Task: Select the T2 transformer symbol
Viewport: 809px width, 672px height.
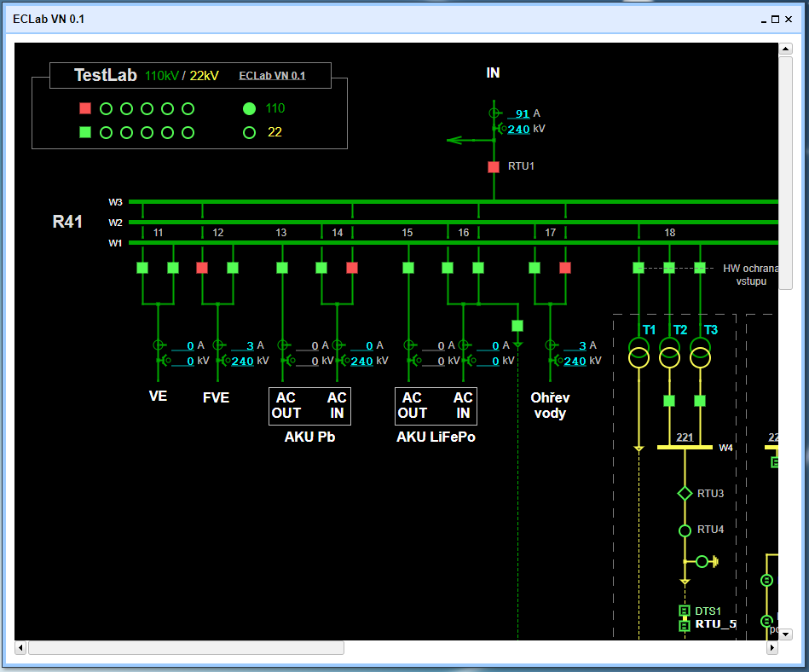Action: [670, 352]
